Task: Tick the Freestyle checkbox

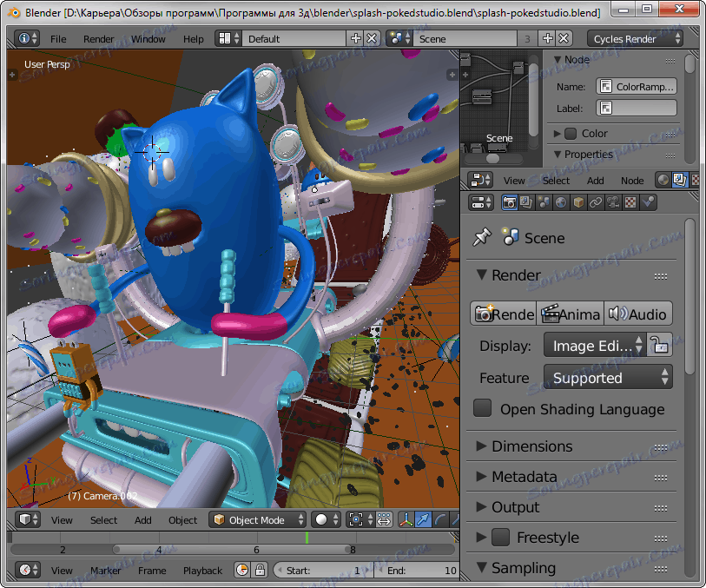Action: [500, 538]
